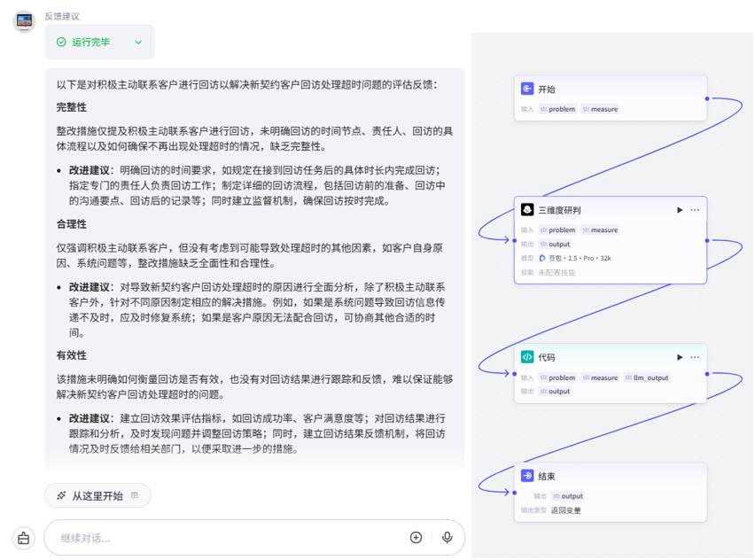Click the 三维度研判 node title
755x560 pixels.
point(559,210)
